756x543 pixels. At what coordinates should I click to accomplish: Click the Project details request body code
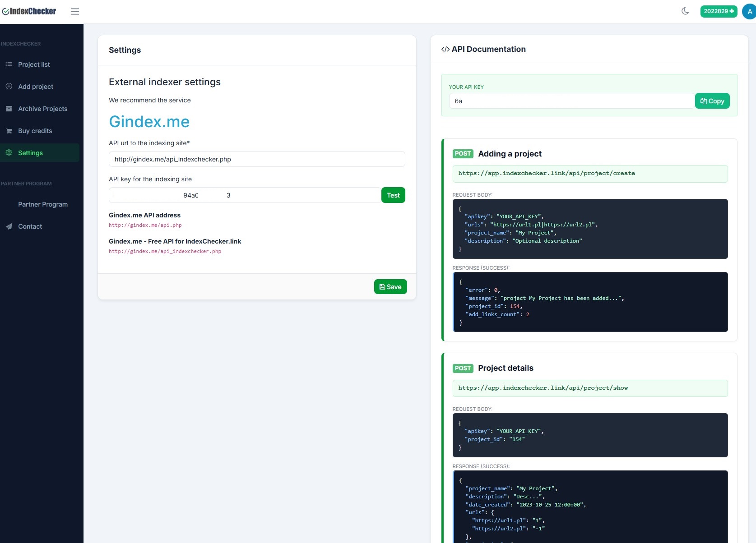[590, 435]
